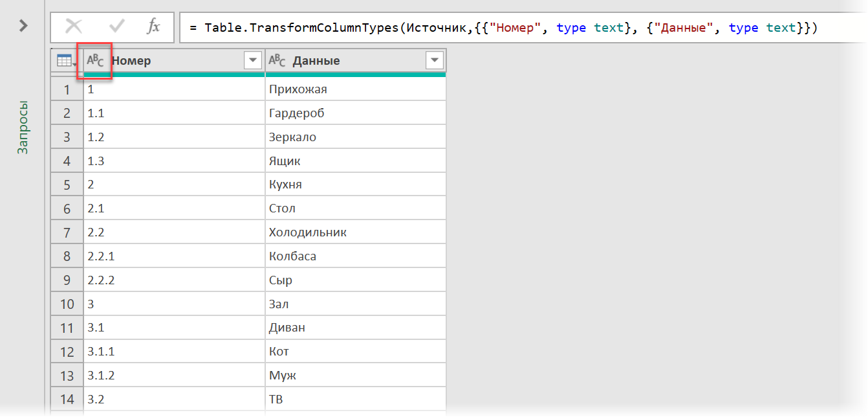This screenshot has height=417, width=868.
Task: Select the Номер column header
Action: [174, 61]
